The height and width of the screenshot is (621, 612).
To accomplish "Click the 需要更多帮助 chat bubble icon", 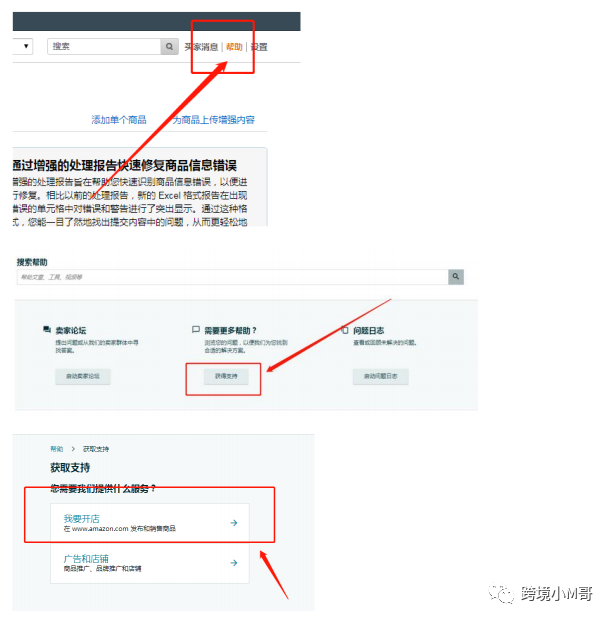I will click(x=196, y=330).
